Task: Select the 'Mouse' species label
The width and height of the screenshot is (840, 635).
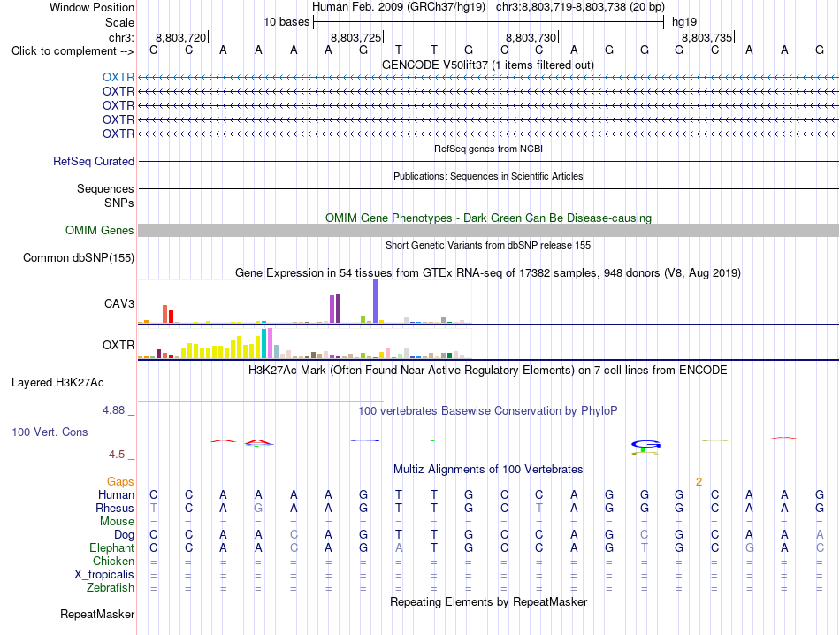Action: pos(117,522)
